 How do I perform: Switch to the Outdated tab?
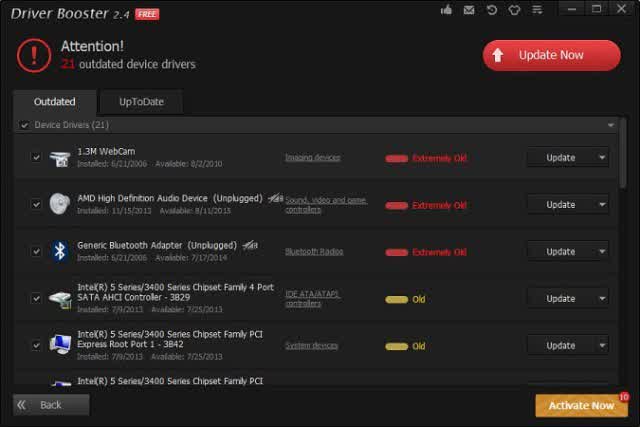pyautogui.click(x=54, y=102)
